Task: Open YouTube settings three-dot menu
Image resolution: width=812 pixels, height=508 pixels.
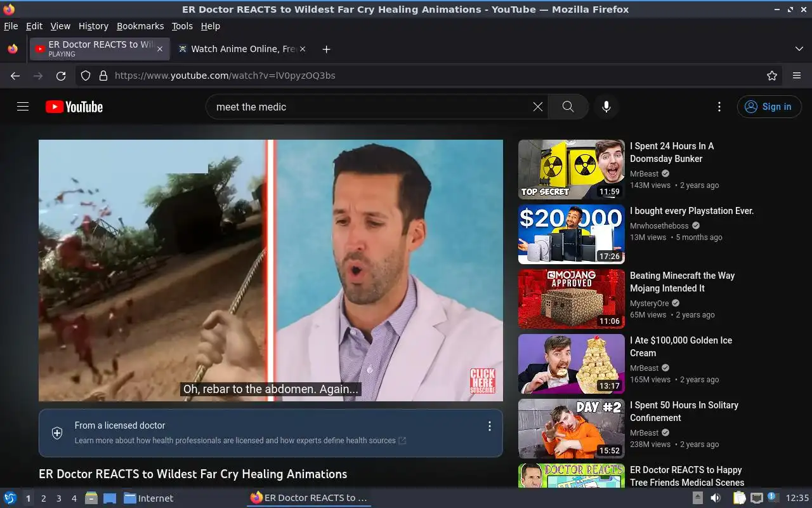Action: (x=719, y=107)
